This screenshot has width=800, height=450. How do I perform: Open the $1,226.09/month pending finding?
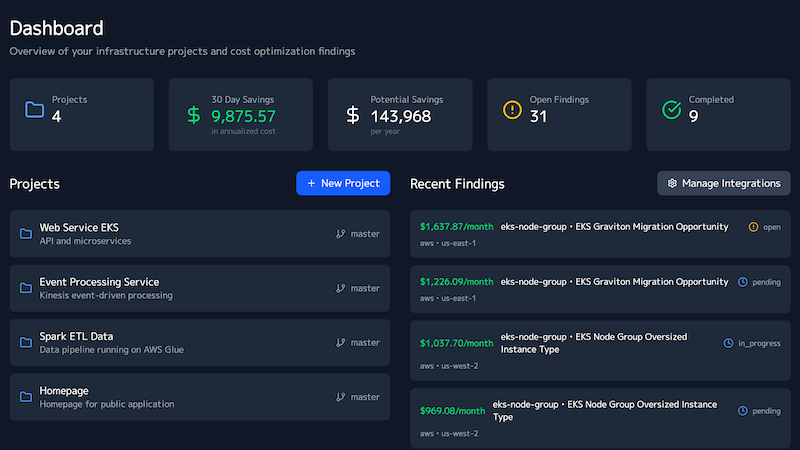[x=600, y=288]
